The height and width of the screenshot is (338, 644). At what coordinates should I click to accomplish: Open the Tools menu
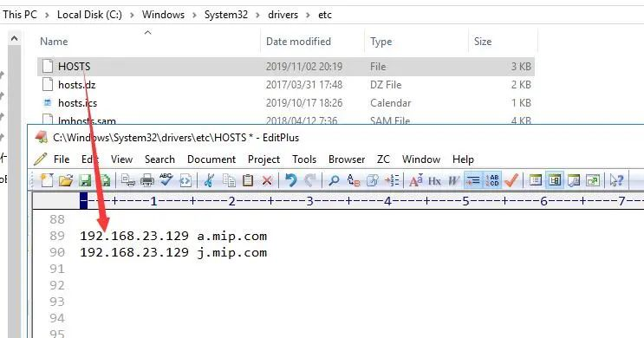click(x=304, y=159)
